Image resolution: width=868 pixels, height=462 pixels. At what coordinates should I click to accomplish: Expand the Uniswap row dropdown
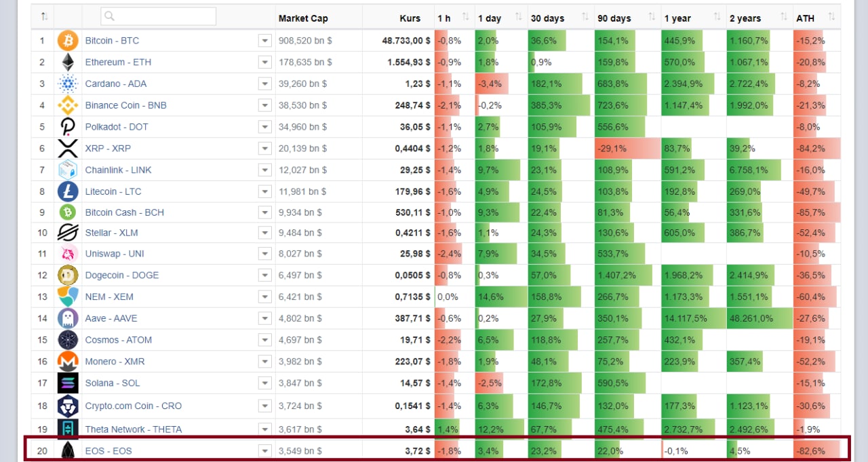tap(264, 254)
